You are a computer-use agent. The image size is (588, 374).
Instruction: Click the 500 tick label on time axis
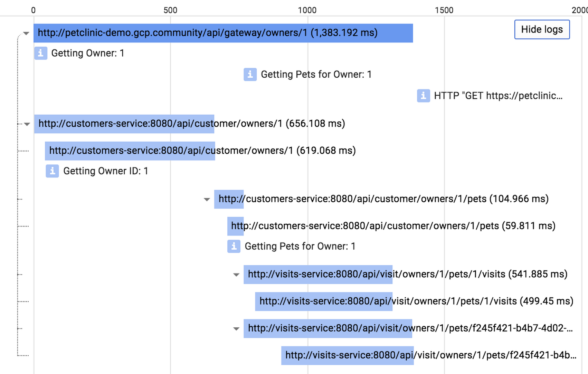click(x=171, y=10)
